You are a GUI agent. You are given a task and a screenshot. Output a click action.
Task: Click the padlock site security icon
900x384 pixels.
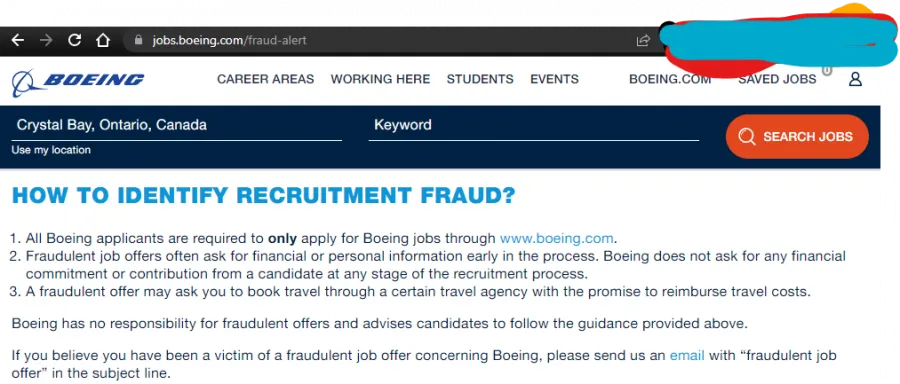(x=138, y=40)
